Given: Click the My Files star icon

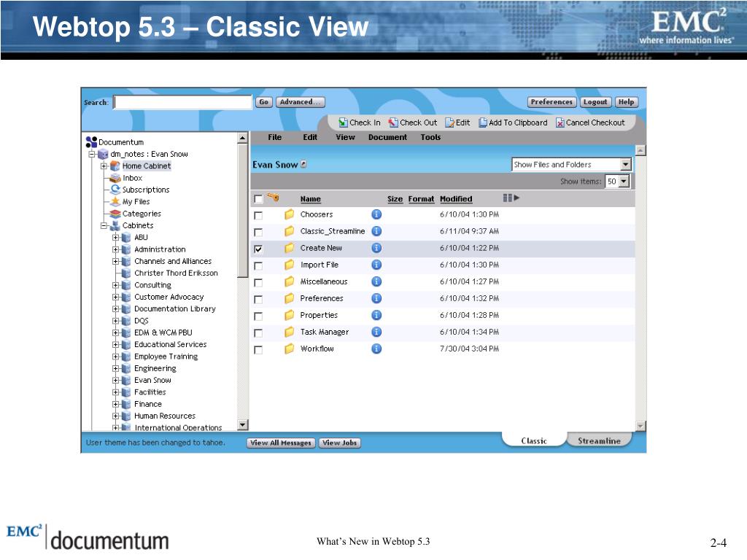Looking at the screenshot, I should (115, 201).
